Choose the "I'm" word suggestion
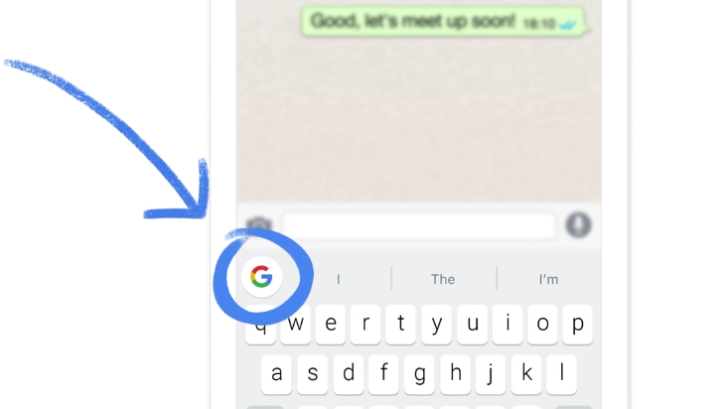728x409 pixels. coord(549,279)
